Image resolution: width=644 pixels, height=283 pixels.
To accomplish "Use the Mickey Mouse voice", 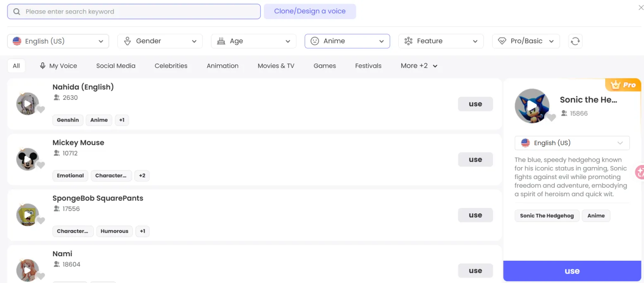I will (476, 159).
